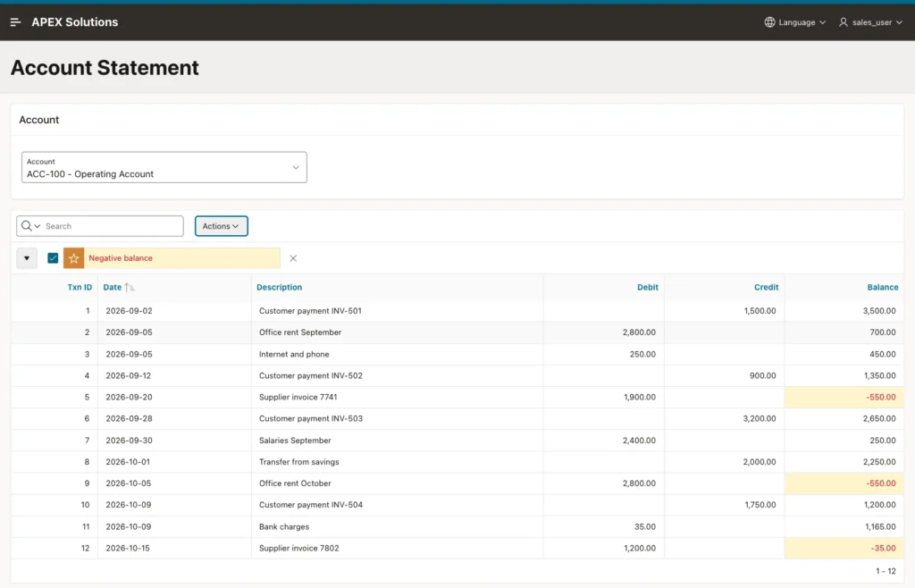Click the Debit column header
Screen dimensions: 915x588
click(647, 288)
